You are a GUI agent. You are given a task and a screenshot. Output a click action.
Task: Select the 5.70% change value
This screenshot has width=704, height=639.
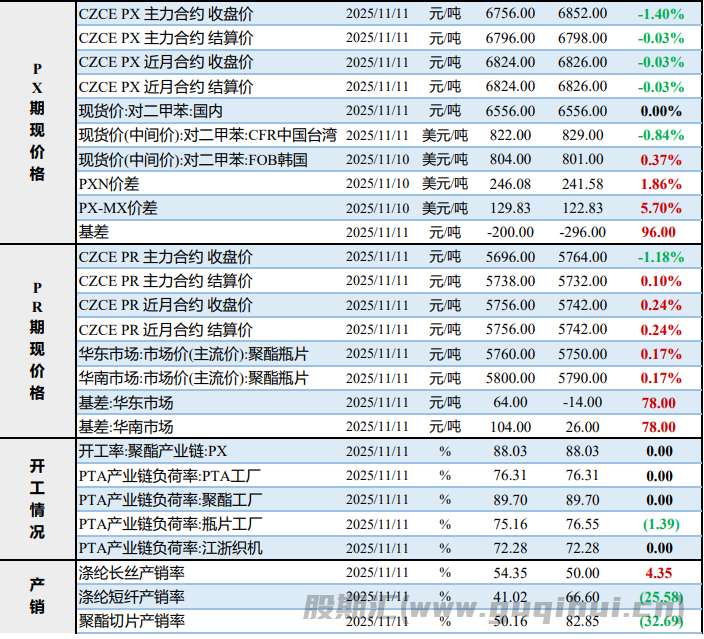point(660,208)
